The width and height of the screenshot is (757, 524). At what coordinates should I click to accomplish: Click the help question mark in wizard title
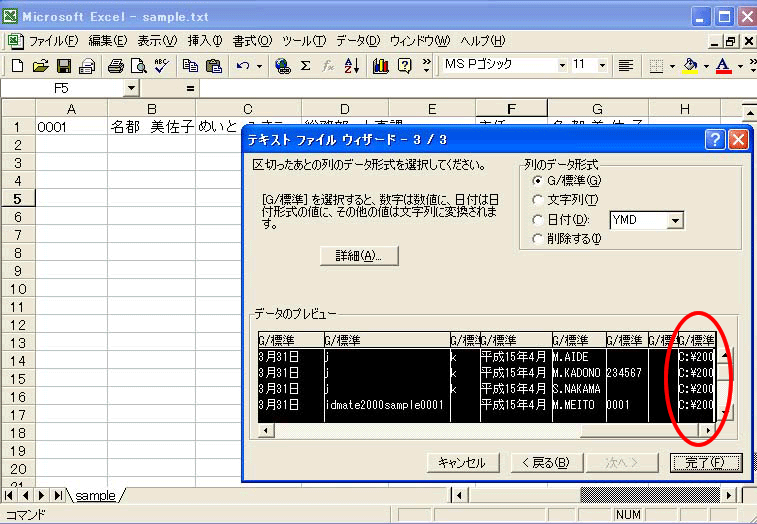(714, 140)
